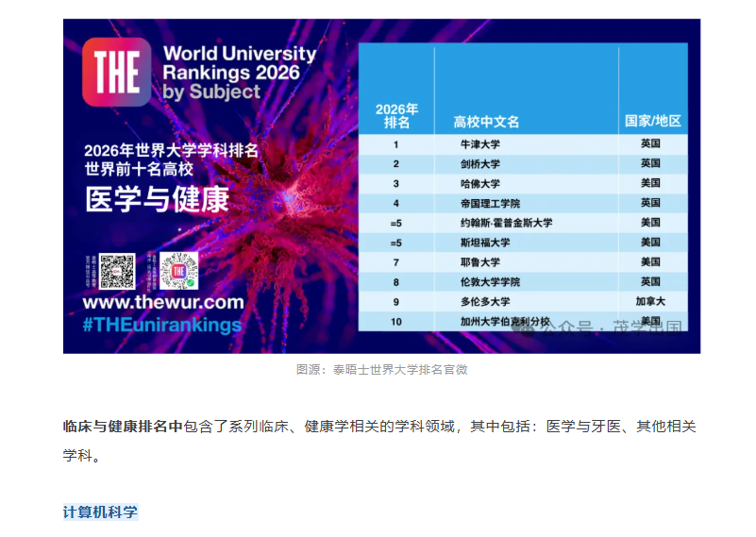
Task: Click the THE logo in the banner
Action: click(x=116, y=72)
